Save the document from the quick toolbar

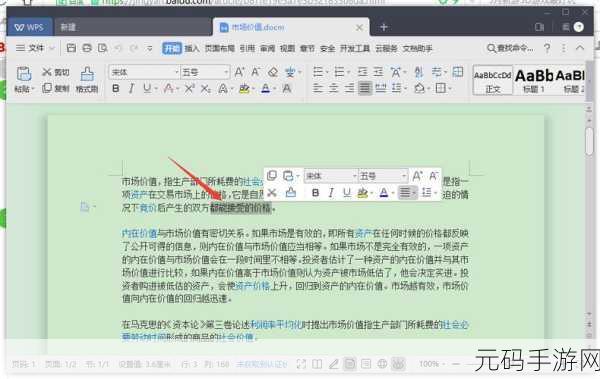[x=71, y=48]
